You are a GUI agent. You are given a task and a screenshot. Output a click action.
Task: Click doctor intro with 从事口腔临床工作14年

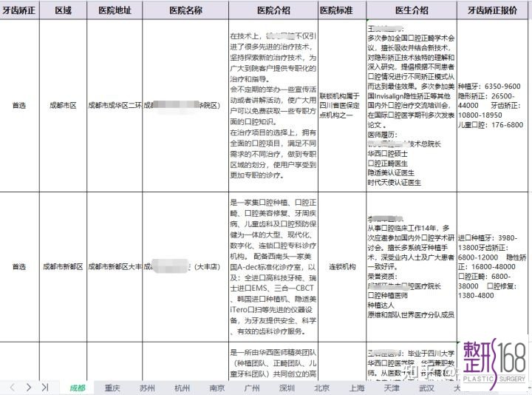tap(412, 267)
